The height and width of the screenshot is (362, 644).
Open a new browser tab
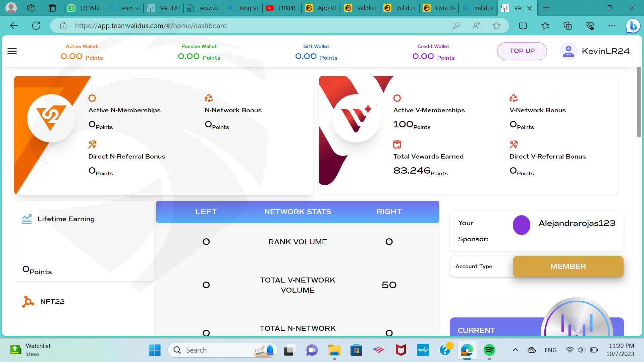(546, 8)
